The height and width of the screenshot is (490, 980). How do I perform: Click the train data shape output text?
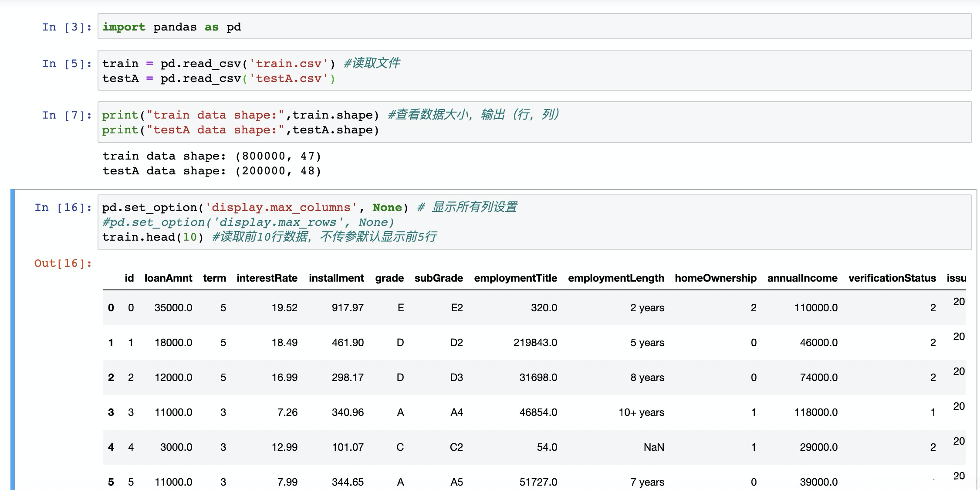coord(212,156)
